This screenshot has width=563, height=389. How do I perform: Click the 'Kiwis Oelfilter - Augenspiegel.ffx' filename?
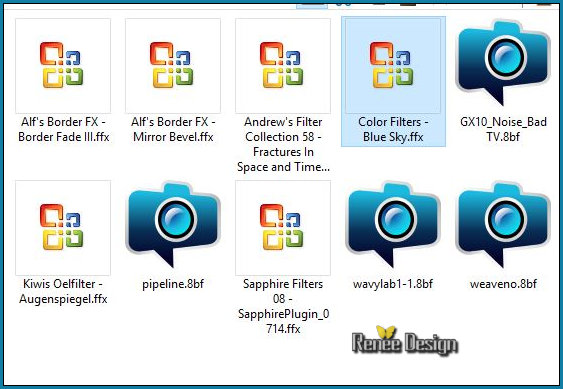tap(63, 291)
